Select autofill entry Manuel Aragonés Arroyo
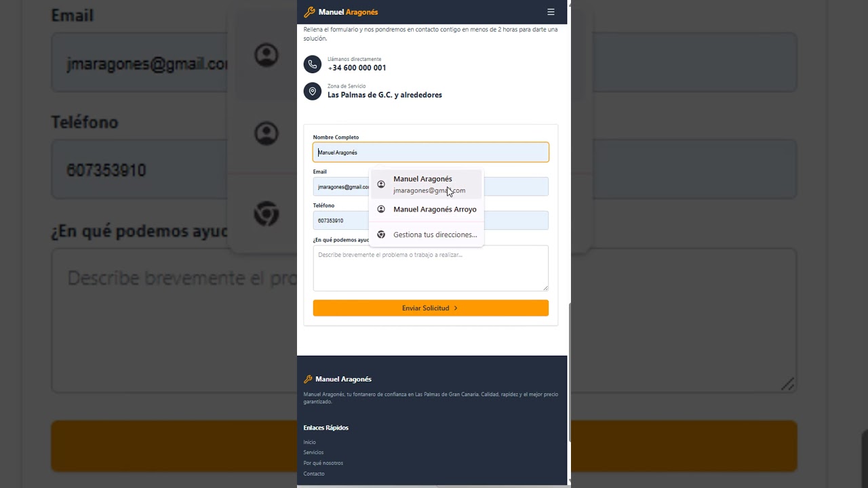Image resolution: width=868 pixels, height=488 pixels. click(x=427, y=209)
